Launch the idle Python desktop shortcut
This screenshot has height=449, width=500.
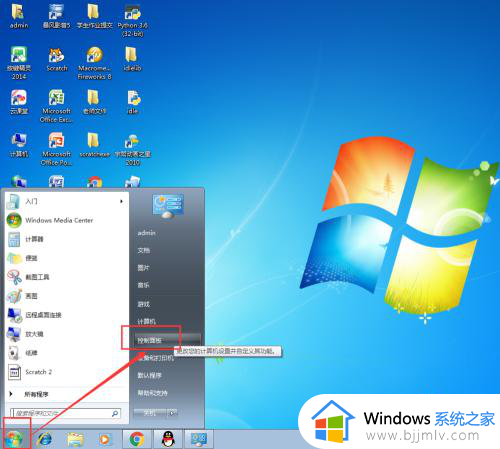click(x=133, y=102)
